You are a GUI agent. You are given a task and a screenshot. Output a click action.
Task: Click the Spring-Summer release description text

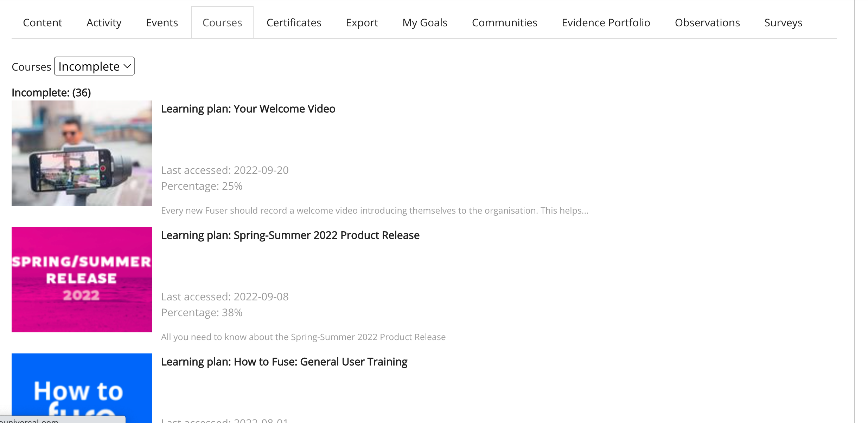point(303,337)
